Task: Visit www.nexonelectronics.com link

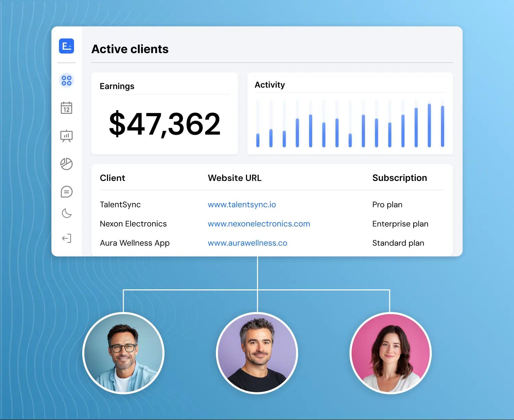Action: [259, 224]
